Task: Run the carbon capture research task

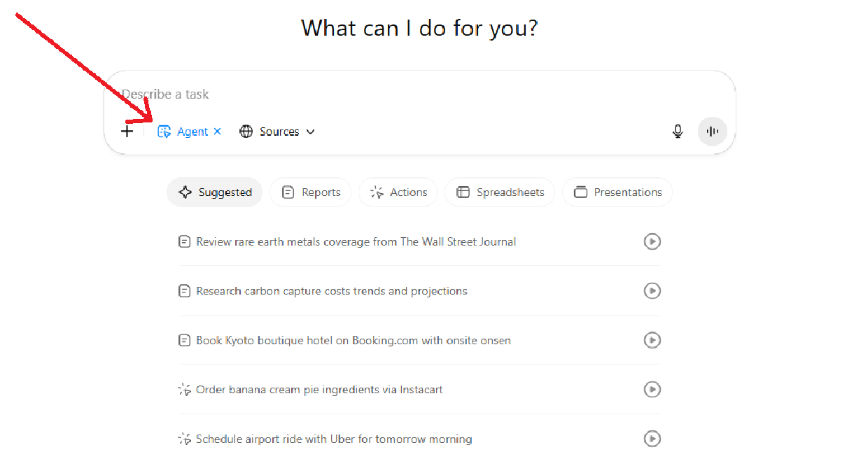Action: tap(652, 290)
